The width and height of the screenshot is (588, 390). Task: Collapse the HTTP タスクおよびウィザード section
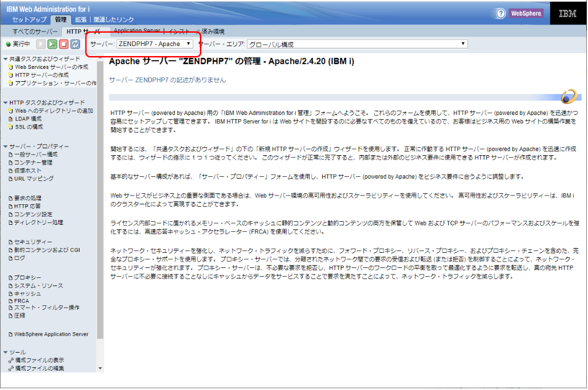[x=6, y=103]
